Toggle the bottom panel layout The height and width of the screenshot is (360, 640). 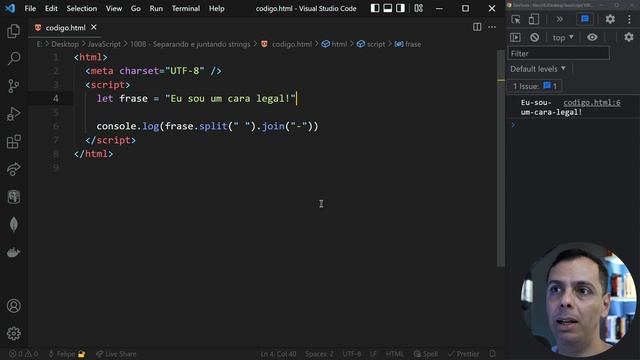click(x=387, y=8)
